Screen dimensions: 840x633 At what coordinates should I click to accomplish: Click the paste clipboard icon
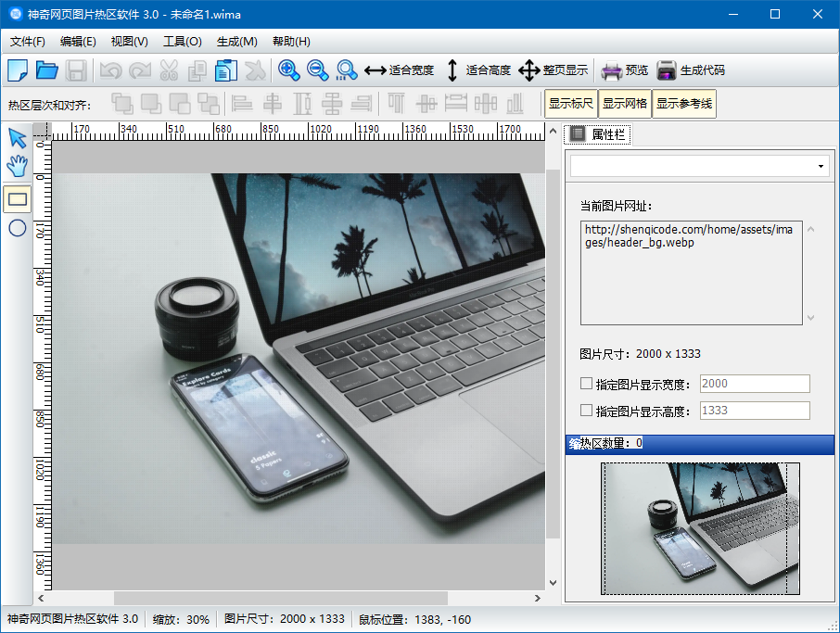coord(226,70)
